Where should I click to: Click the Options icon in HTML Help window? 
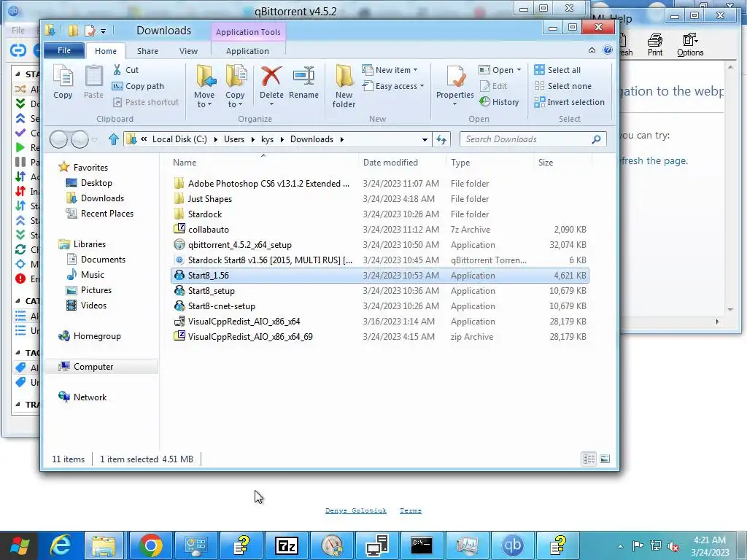(690, 44)
